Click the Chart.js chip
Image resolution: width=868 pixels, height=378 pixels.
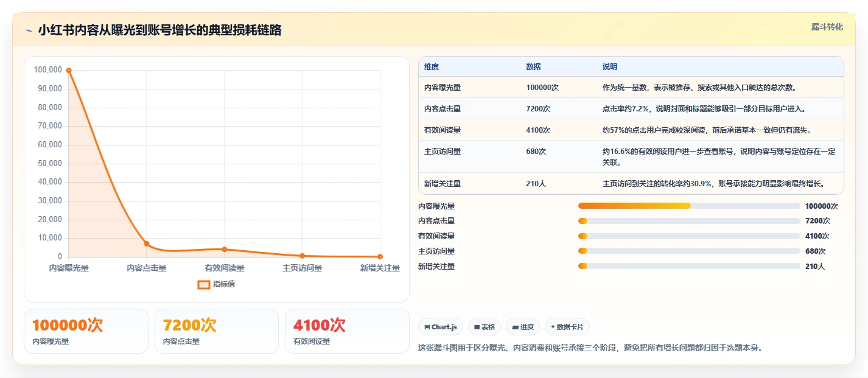tap(441, 327)
